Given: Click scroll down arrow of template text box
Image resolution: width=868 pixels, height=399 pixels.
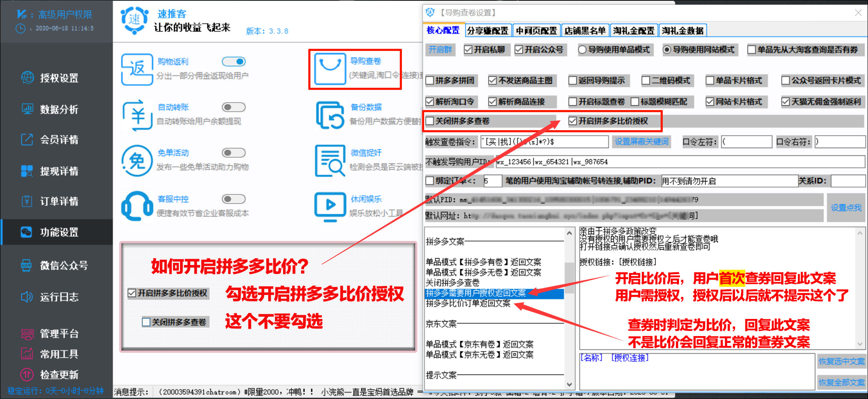Looking at the screenshot, I should pos(860,344).
